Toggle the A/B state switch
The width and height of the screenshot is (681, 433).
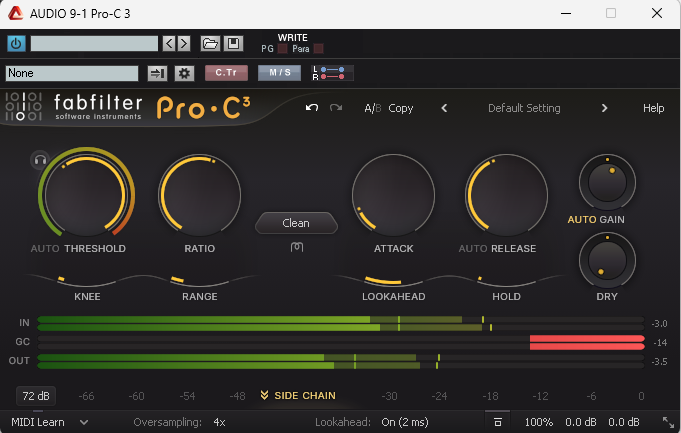click(x=372, y=108)
